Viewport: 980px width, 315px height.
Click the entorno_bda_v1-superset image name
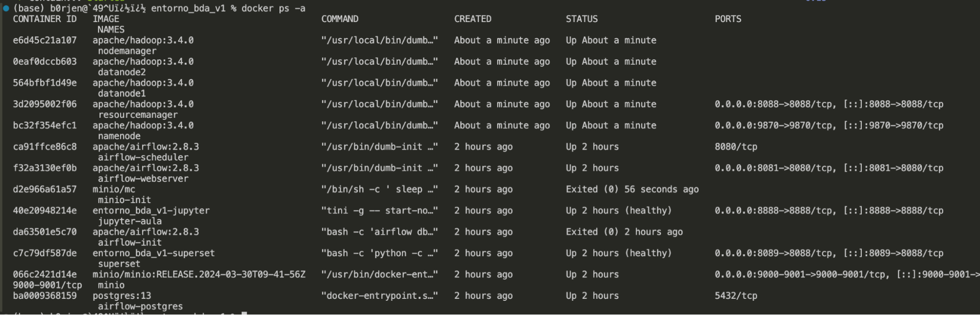153,253
